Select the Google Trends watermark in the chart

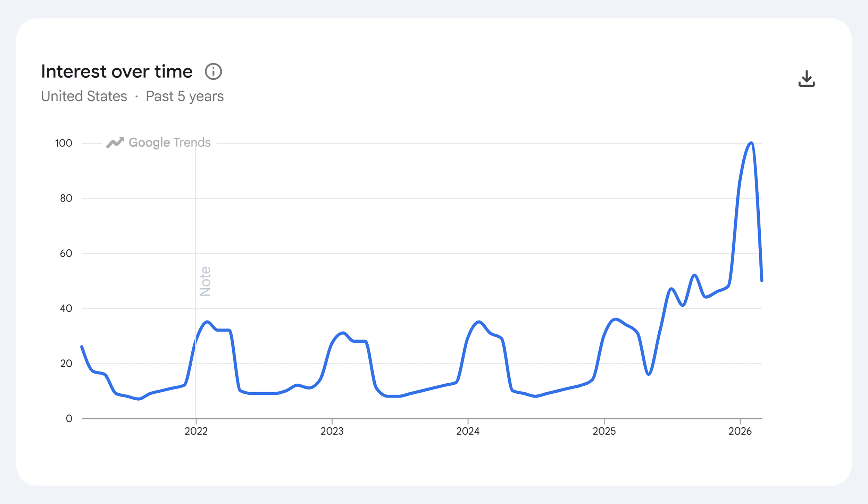click(x=169, y=142)
